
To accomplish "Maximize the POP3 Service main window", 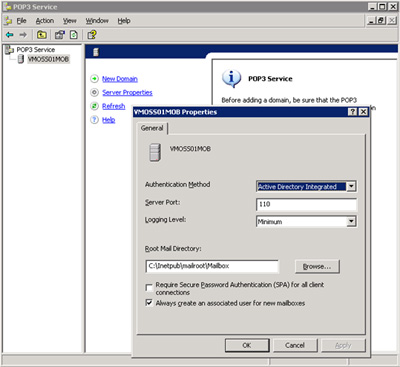I will pyautogui.click(x=383, y=7).
